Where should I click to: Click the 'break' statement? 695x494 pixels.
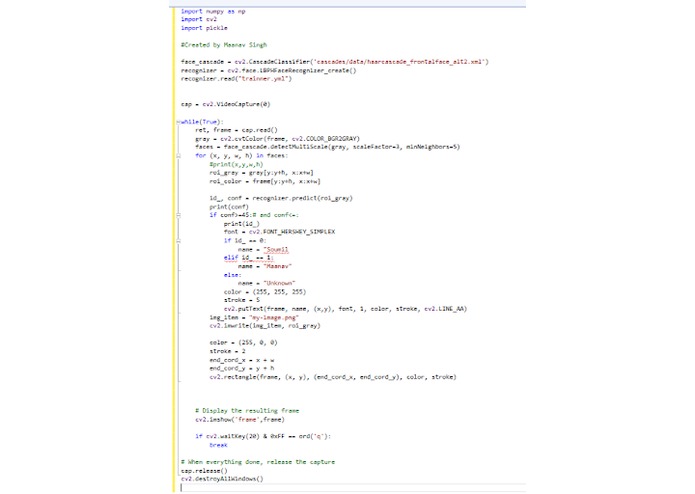point(219,445)
